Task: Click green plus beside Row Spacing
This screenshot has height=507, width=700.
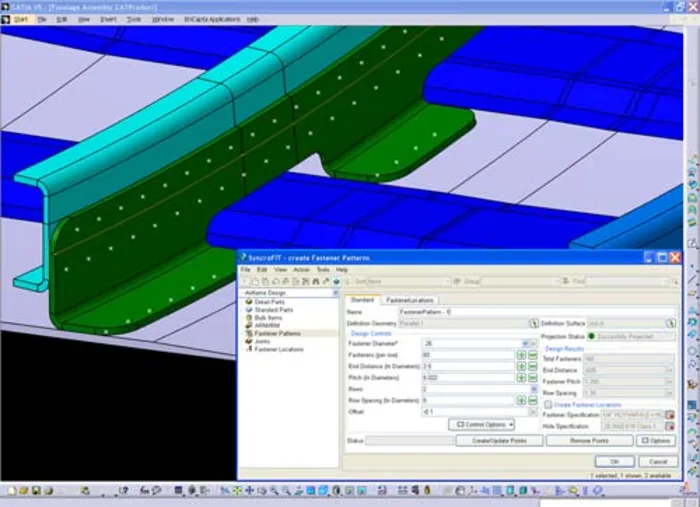Action: (x=520, y=400)
